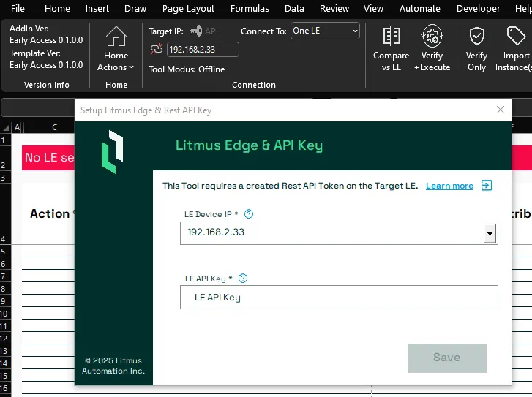Switch to the Review tab

(x=334, y=9)
